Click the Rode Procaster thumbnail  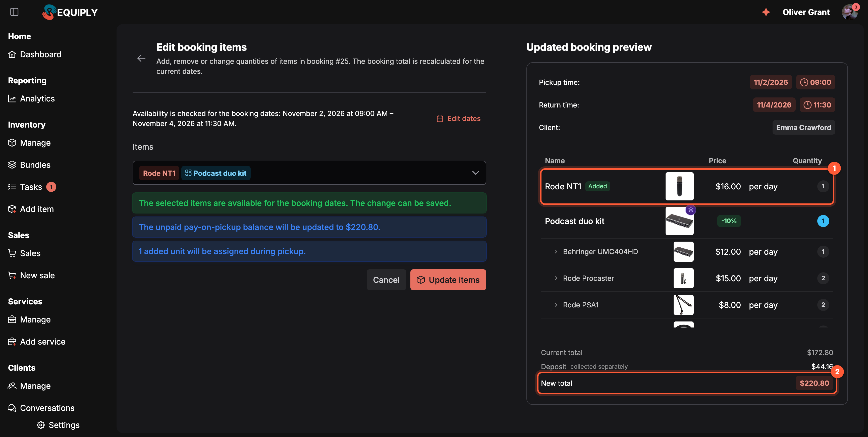pyautogui.click(x=683, y=278)
